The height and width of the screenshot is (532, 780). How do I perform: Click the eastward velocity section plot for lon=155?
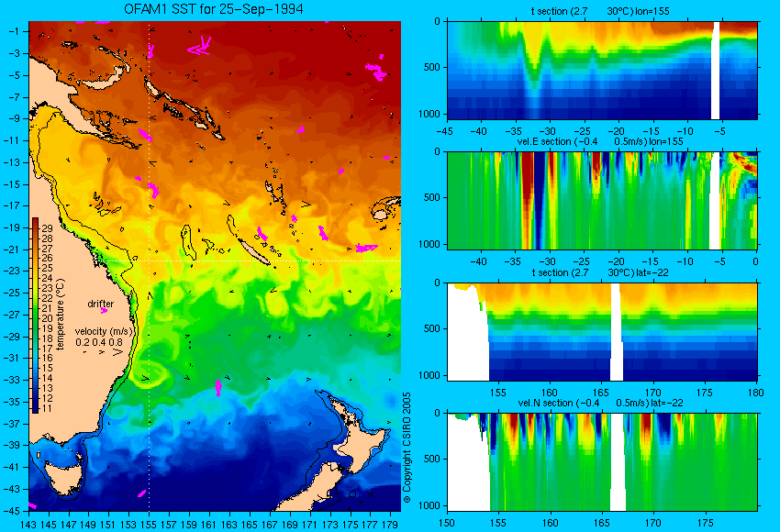[x=602, y=200]
